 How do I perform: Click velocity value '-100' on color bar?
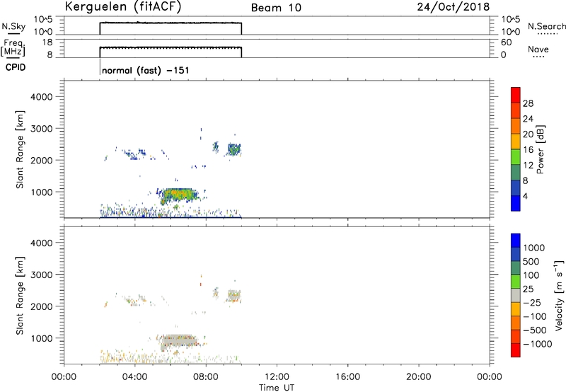pos(535,316)
